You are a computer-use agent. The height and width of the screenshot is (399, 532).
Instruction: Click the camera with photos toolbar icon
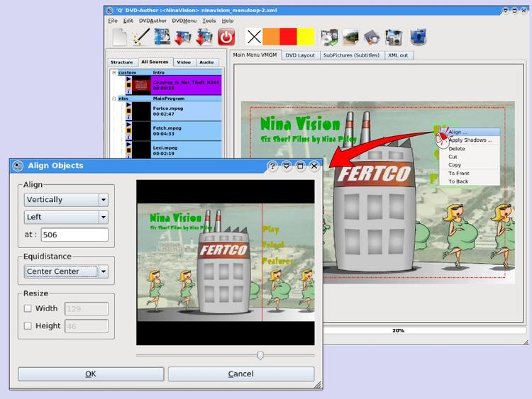click(394, 37)
